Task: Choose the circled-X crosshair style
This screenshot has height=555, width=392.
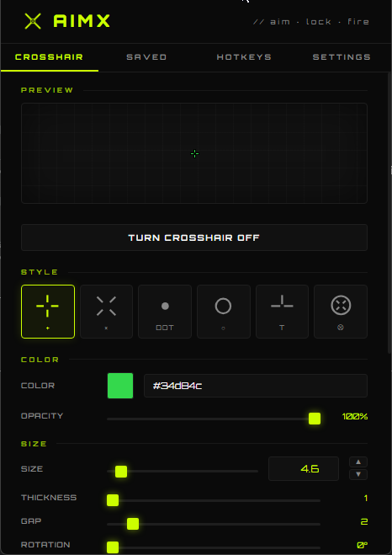Action: click(341, 312)
